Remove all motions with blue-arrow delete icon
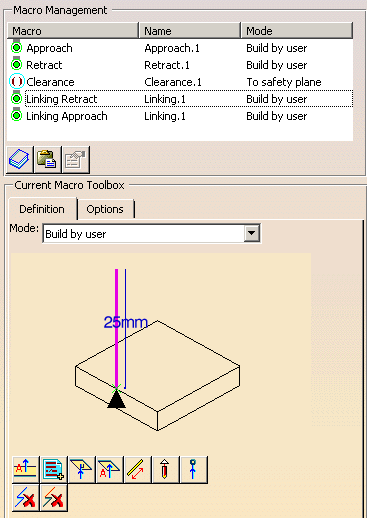 coord(25,498)
